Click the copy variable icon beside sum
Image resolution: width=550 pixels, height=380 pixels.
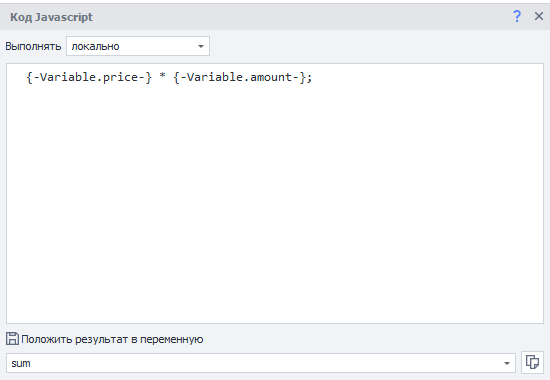click(x=532, y=362)
